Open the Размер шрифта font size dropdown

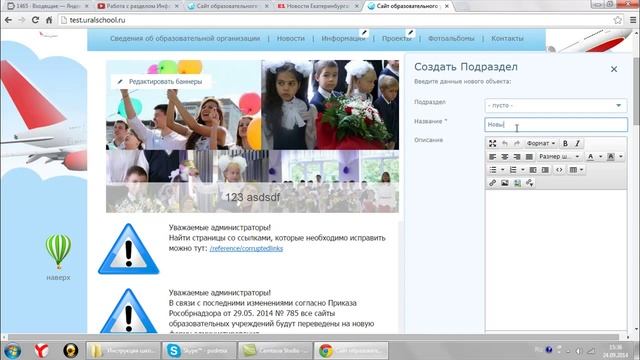pos(559,157)
